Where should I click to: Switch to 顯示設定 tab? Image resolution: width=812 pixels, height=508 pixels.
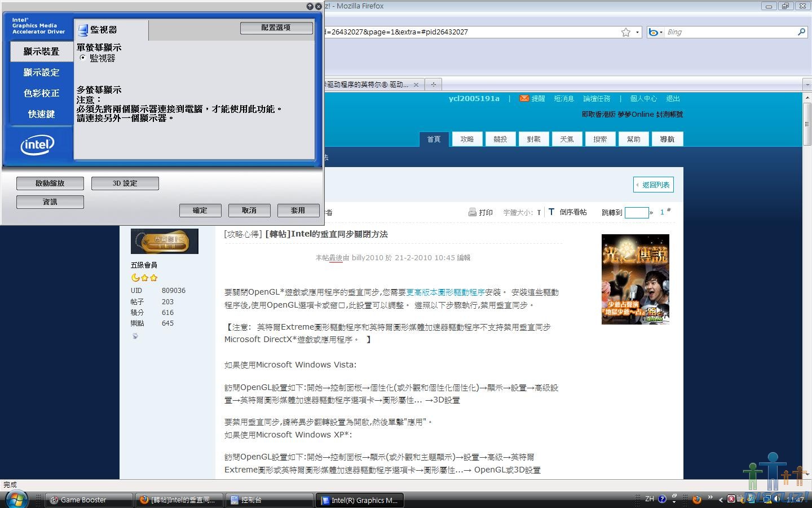[x=41, y=72]
